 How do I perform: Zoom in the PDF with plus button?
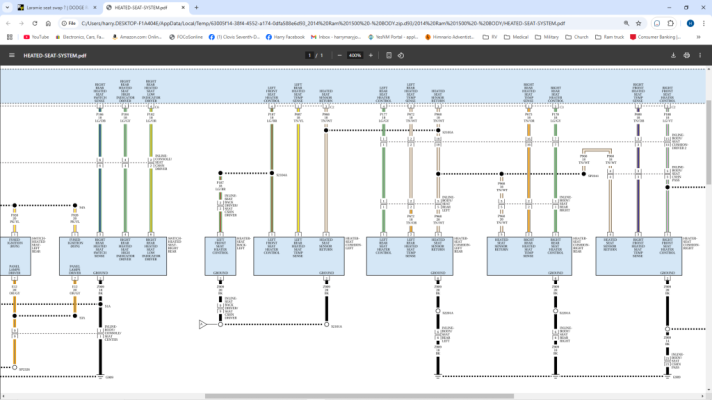371,55
